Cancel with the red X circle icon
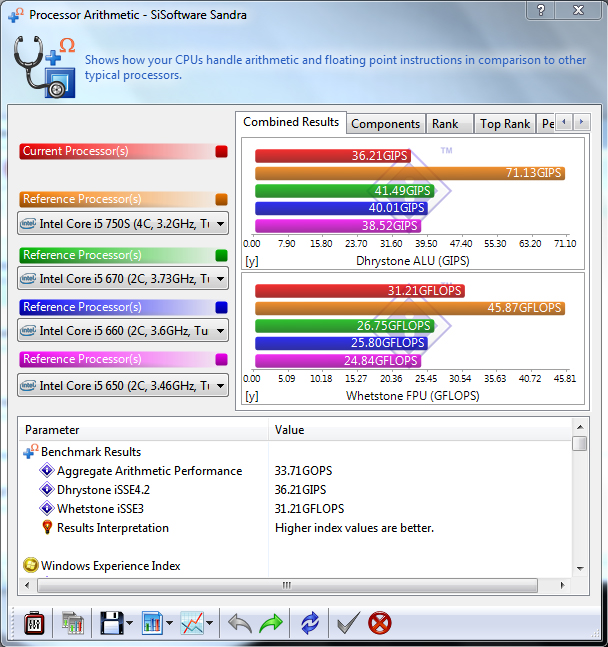608x647 pixels. tap(379, 623)
